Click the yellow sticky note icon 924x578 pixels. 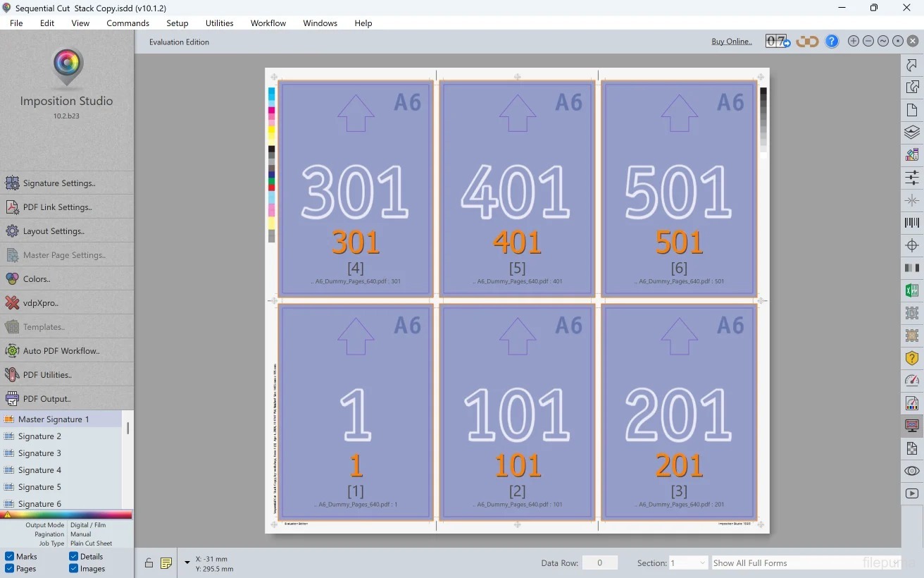[166, 562]
